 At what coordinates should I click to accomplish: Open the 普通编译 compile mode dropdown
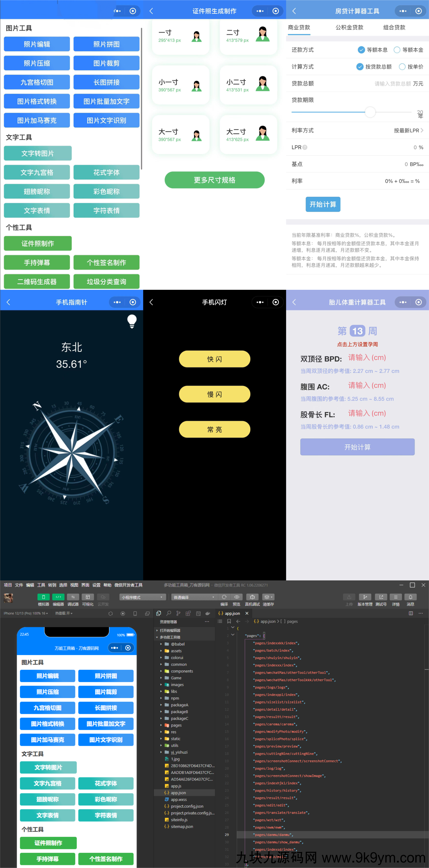pos(194,597)
